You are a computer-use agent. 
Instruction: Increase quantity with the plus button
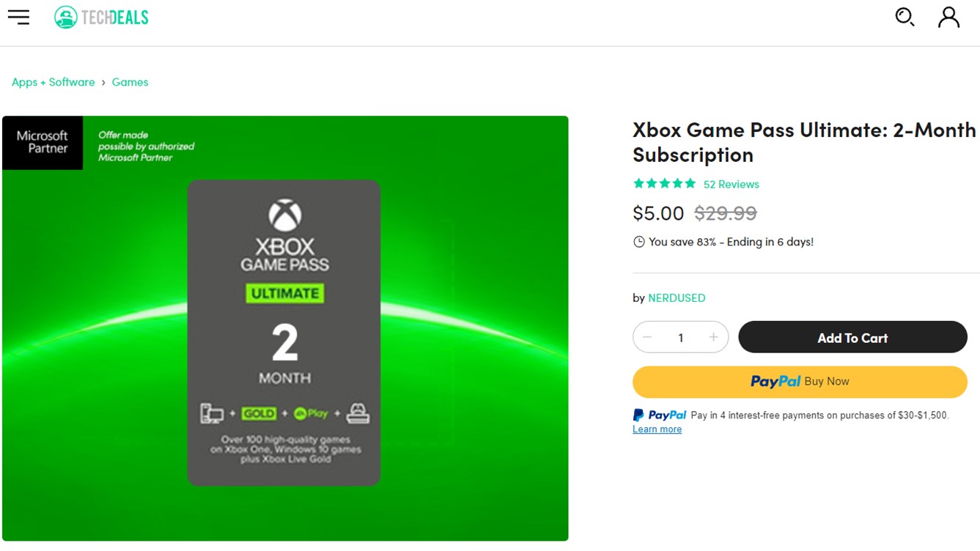coord(713,337)
